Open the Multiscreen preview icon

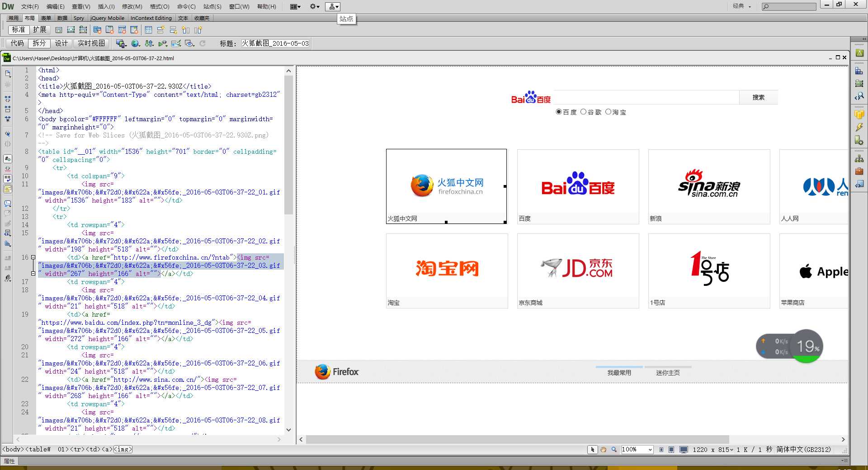(121, 43)
